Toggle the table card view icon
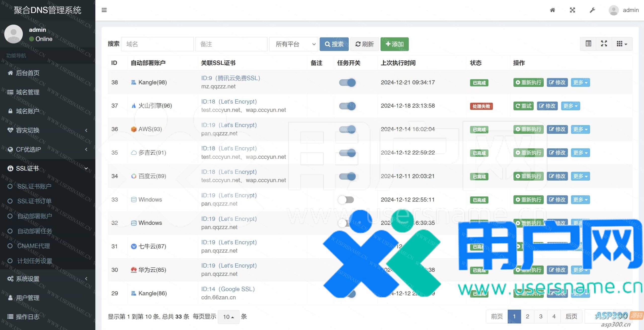The height and width of the screenshot is (330, 644). (588, 44)
